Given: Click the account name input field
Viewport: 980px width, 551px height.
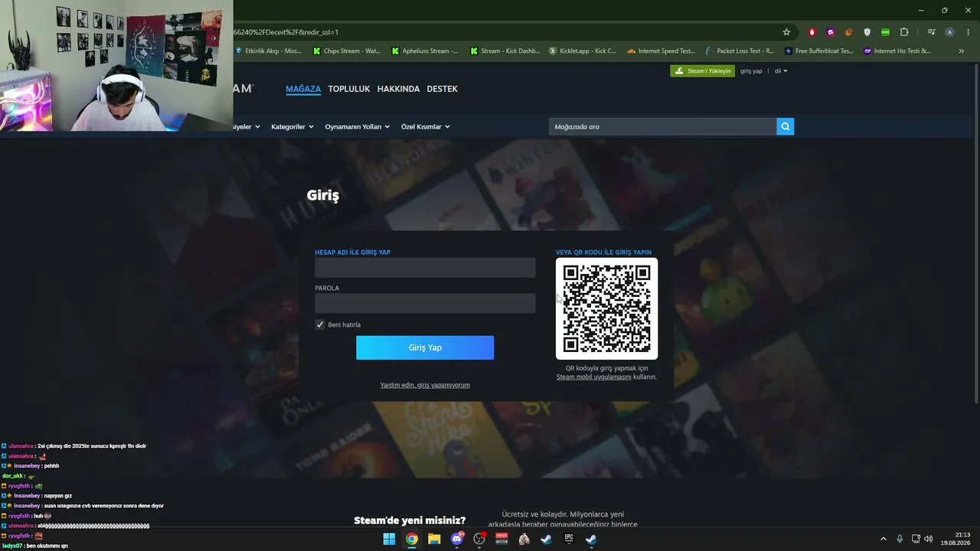Looking at the screenshot, I should (x=425, y=268).
